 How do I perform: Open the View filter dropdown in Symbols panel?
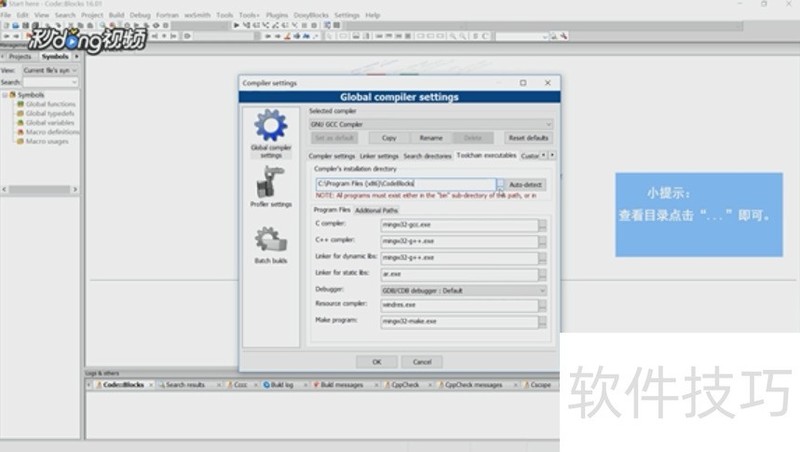coord(48,71)
